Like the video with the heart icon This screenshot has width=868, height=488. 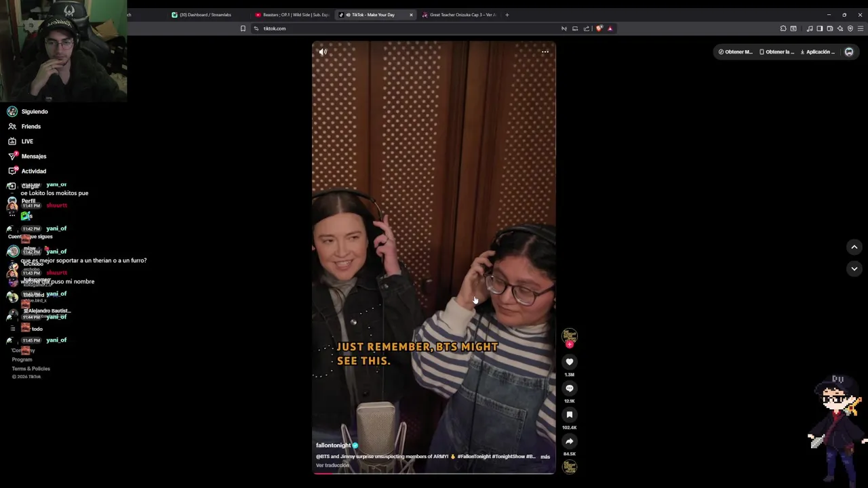click(570, 362)
